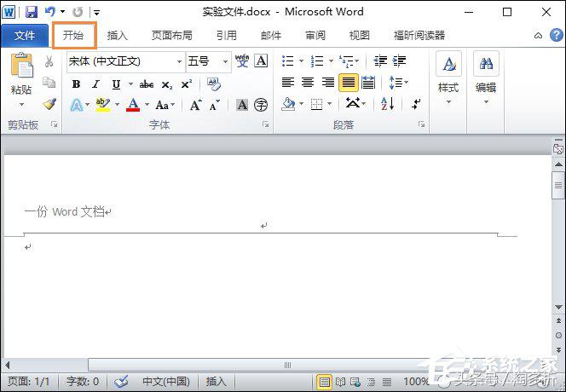Sort text with the A-Z icon
Image resolution: width=566 pixels, height=392 pixels.
point(388,105)
